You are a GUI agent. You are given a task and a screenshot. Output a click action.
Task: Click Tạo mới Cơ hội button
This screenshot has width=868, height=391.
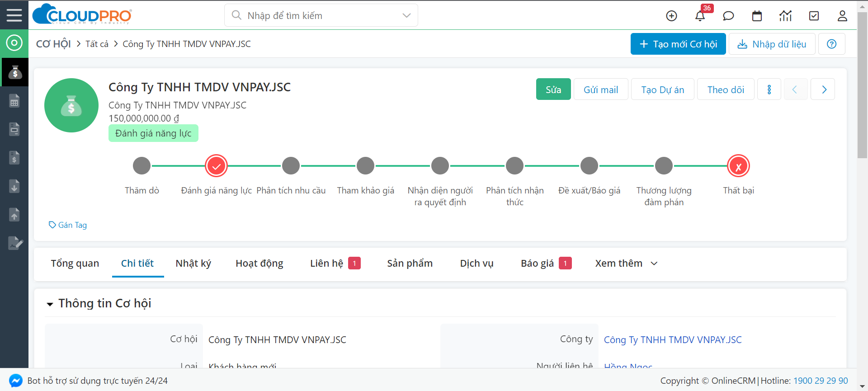(678, 44)
